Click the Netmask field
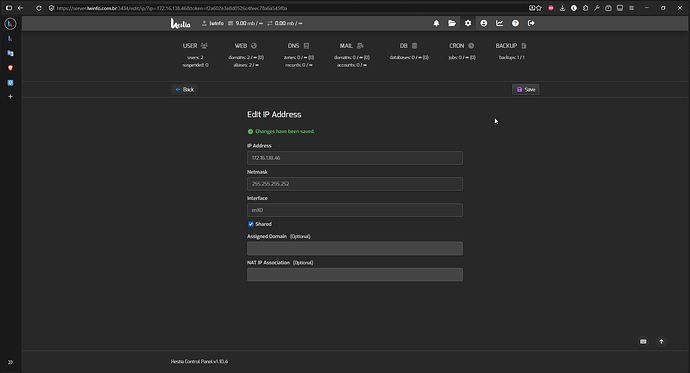The width and height of the screenshot is (690, 373). coord(355,184)
